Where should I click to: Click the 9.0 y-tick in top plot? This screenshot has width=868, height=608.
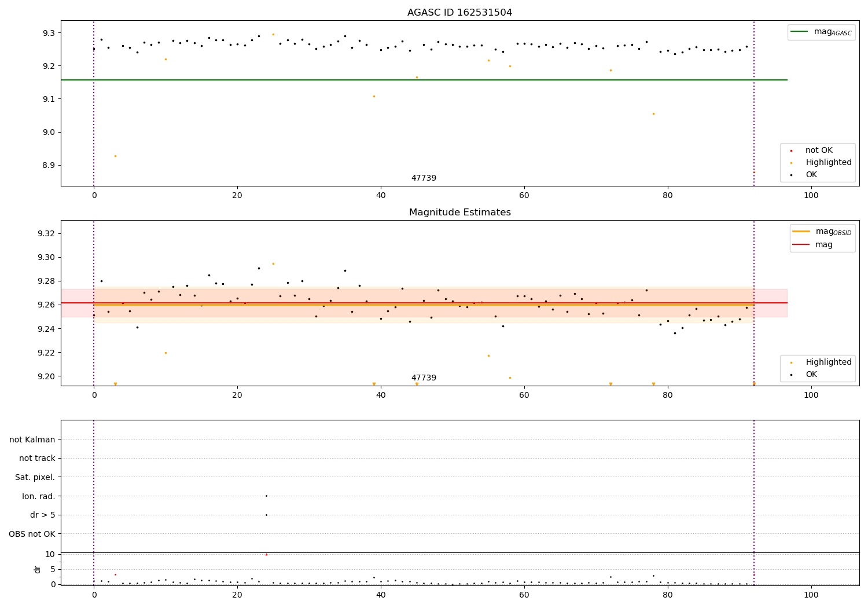pos(48,132)
